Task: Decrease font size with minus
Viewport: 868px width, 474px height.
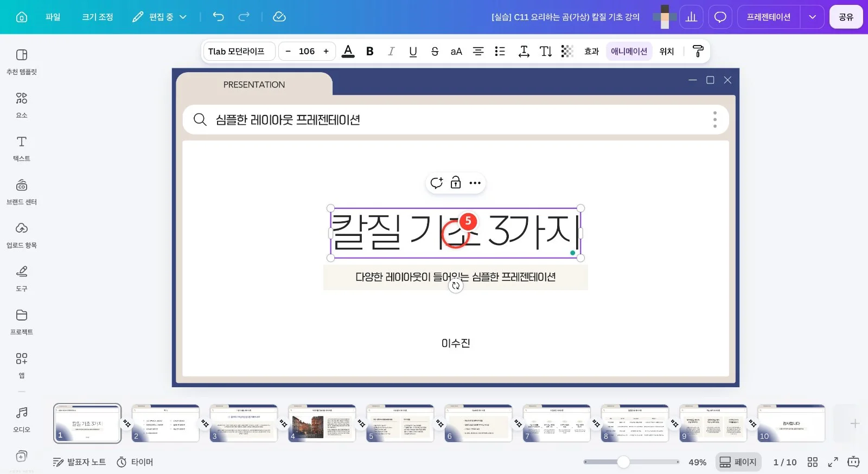Action: click(x=288, y=52)
